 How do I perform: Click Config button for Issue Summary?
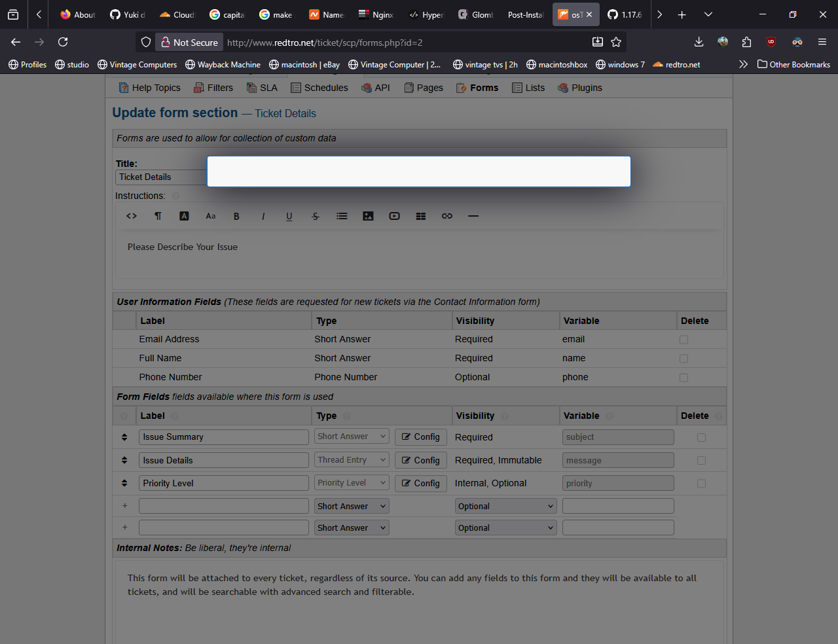(x=421, y=437)
